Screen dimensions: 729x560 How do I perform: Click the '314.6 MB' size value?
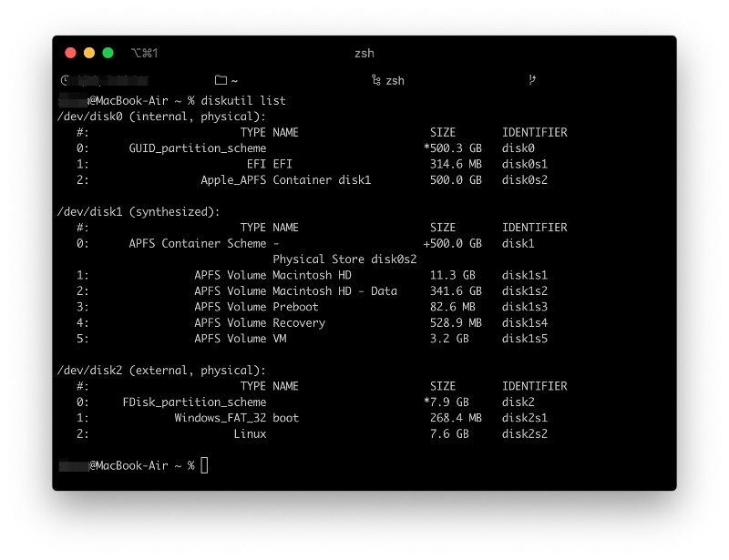pos(457,164)
